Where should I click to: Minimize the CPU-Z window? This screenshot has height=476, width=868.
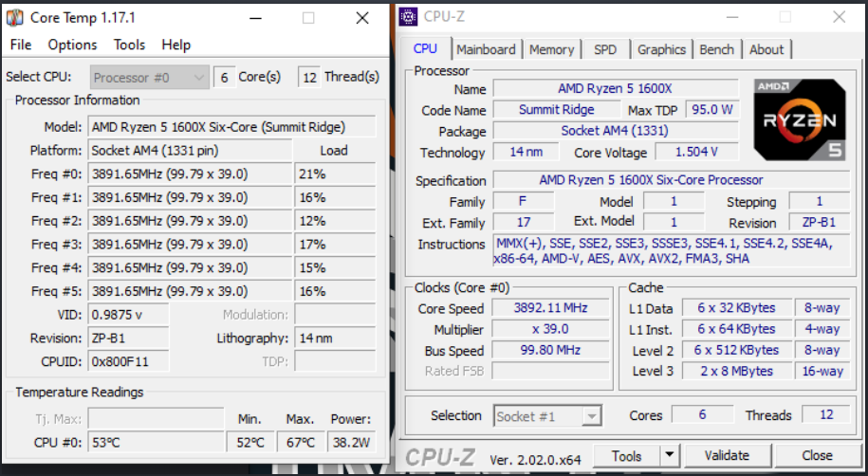732,17
